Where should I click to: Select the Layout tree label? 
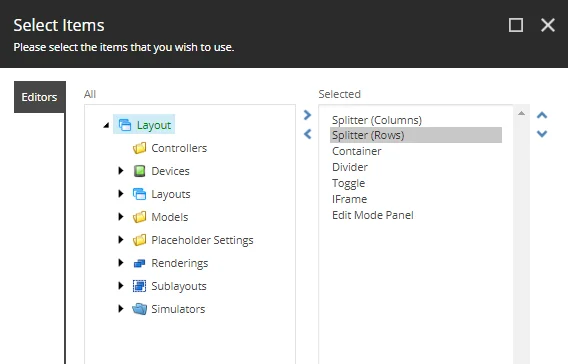[154, 125]
